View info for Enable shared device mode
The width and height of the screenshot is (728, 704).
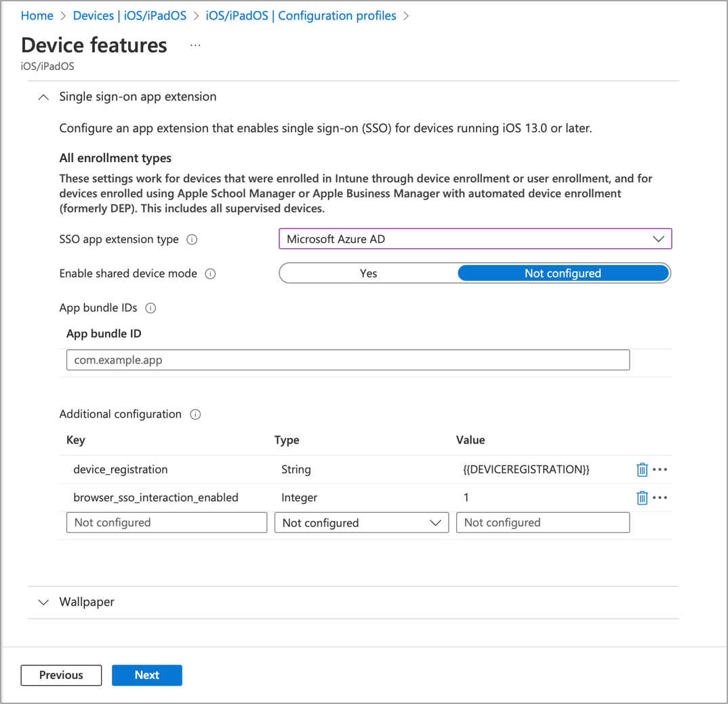211,273
